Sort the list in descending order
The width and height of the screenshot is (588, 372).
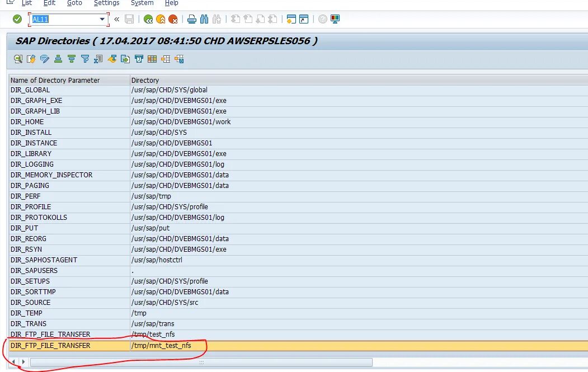click(72, 59)
